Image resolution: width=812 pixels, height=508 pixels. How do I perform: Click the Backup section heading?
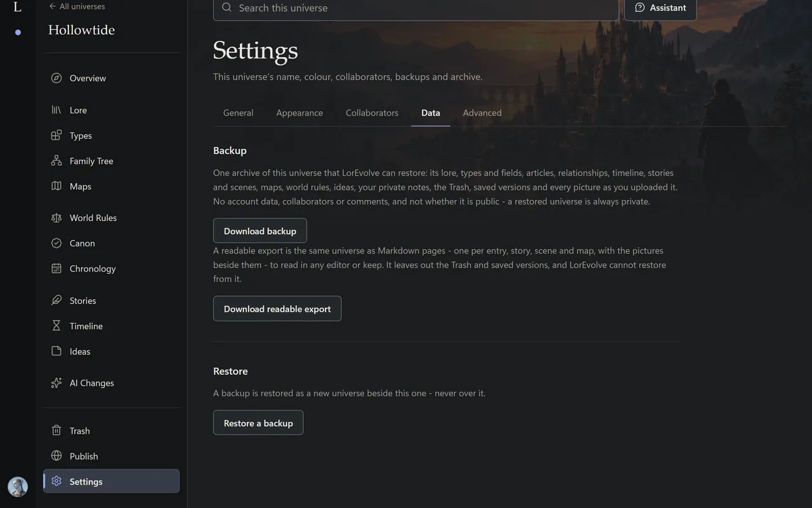tap(230, 150)
